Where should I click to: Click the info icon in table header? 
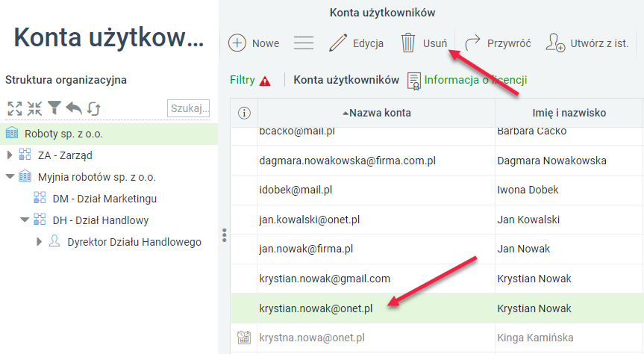[244, 113]
